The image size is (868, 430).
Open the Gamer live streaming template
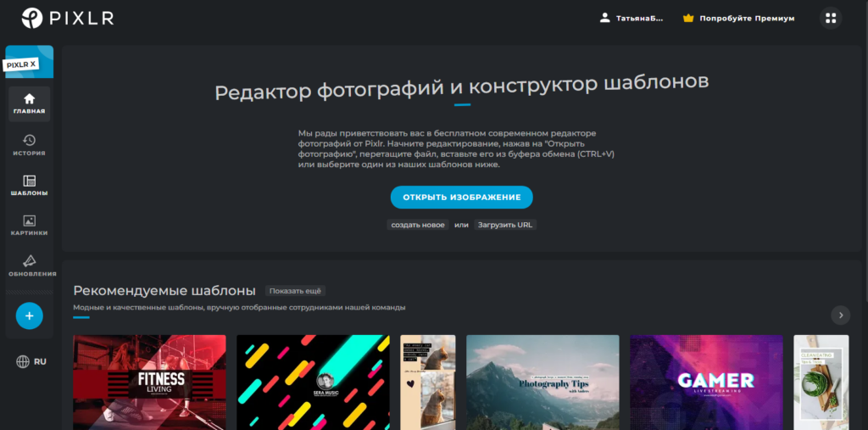click(706, 383)
